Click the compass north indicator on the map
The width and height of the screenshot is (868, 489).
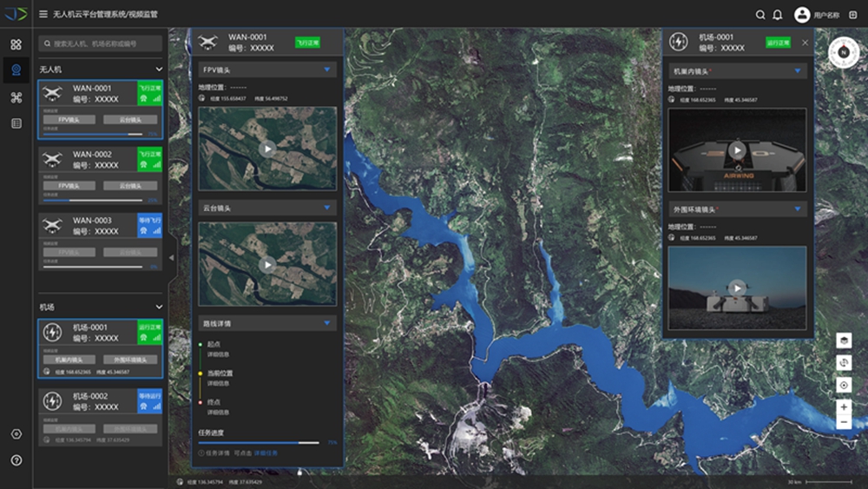click(x=842, y=51)
